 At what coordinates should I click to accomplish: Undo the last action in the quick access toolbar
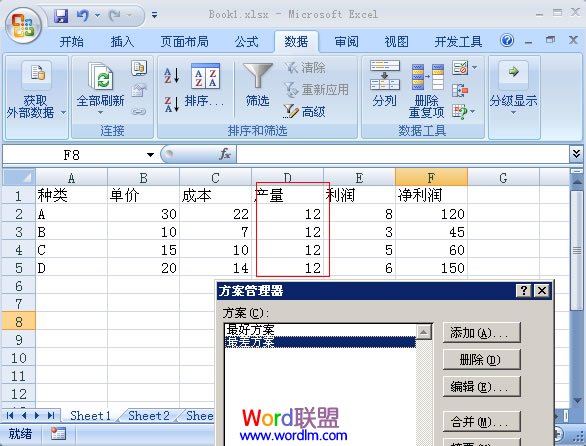(83, 16)
